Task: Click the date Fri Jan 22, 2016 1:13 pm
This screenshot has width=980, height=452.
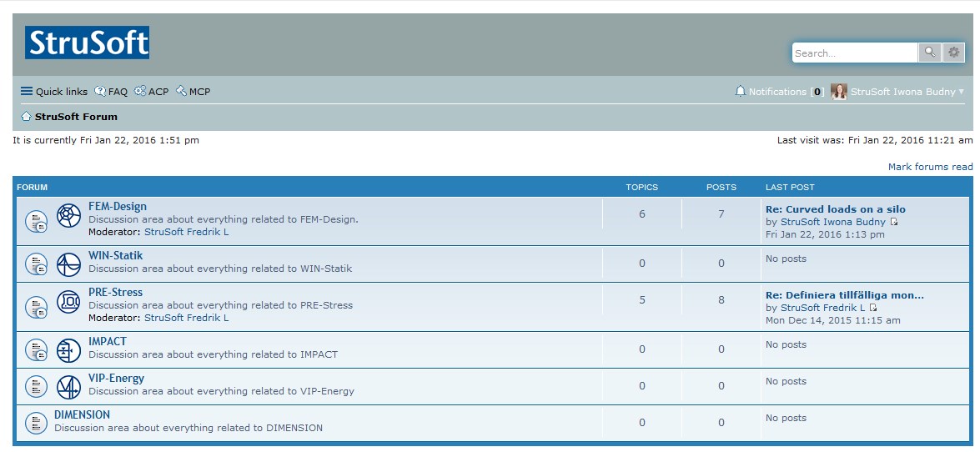Action: [825, 234]
